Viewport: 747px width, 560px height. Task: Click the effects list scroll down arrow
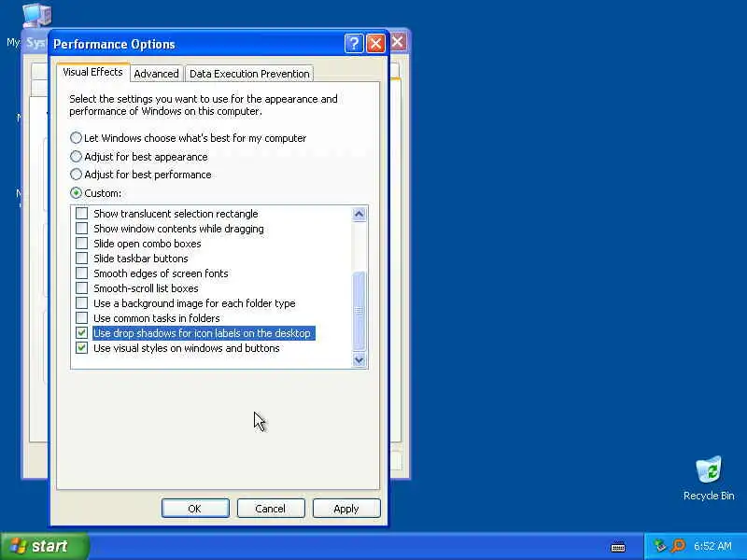pos(359,359)
